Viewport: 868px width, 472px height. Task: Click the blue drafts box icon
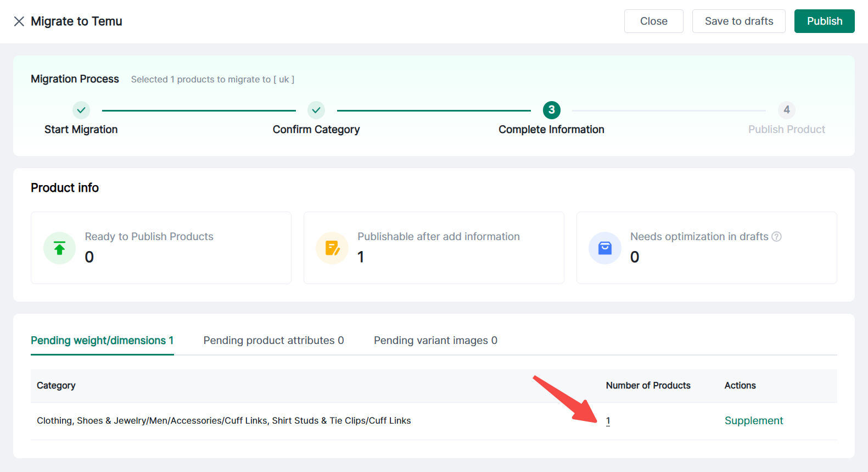click(x=604, y=248)
